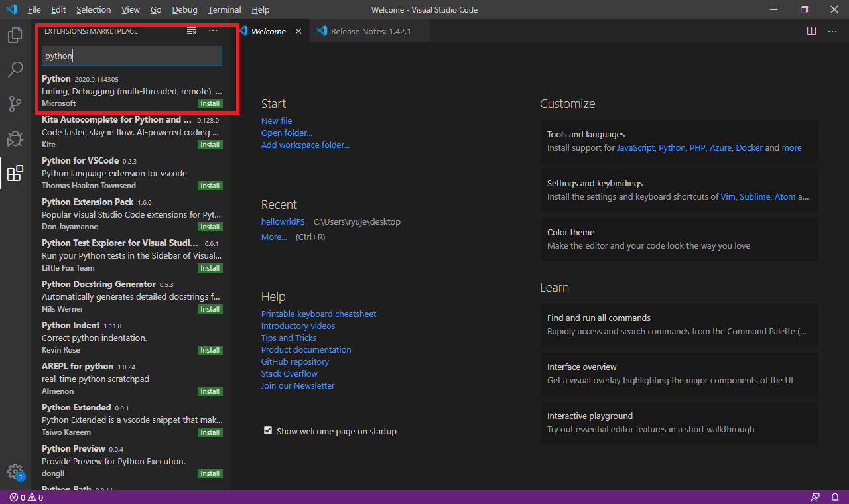Click Docker link in Tools and languages
Image resolution: width=849 pixels, height=504 pixels.
pyautogui.click(x=749, y=147)
